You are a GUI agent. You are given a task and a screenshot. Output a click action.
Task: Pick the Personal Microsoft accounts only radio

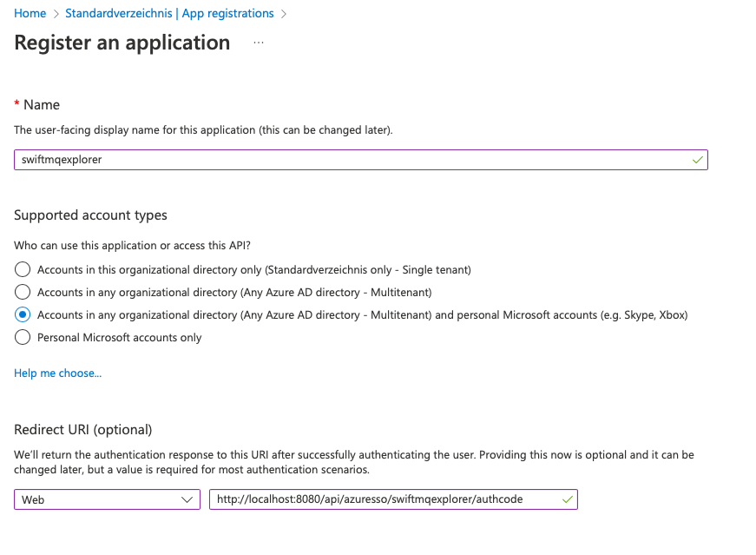[x=23, y=338]
